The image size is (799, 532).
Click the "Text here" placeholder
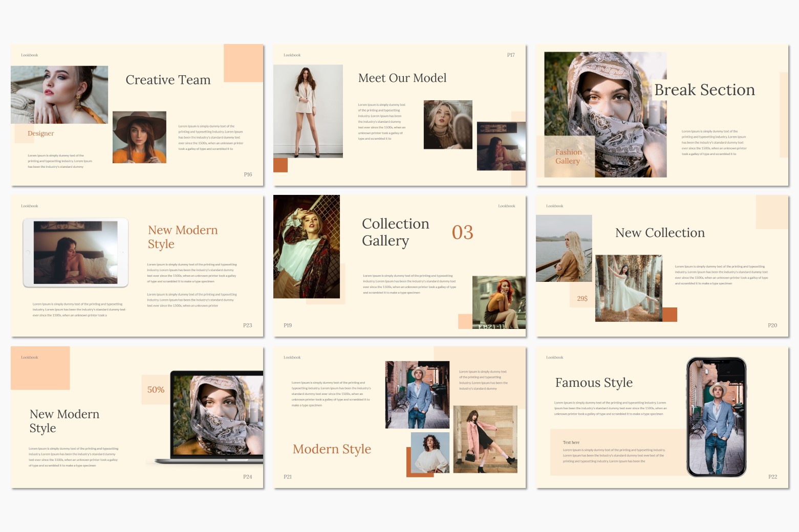[571, 442]
